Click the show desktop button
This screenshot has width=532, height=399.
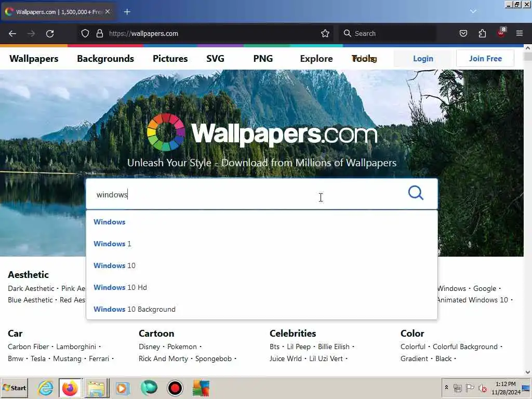tap(526, 388)
